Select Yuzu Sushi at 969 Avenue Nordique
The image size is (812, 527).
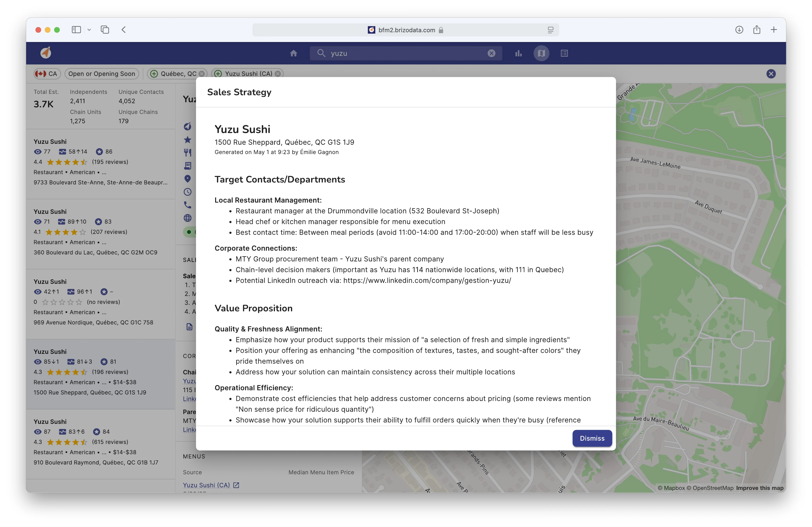tap(101, 304)
